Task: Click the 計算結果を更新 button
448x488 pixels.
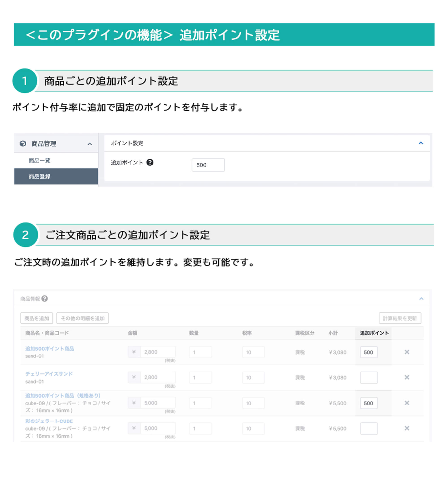Action: (400, 318)
